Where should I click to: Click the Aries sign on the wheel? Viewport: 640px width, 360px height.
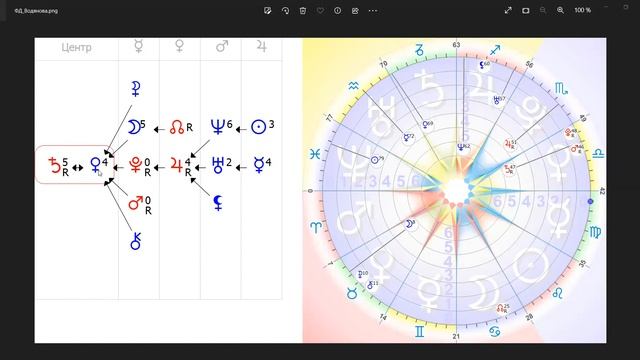316,227
